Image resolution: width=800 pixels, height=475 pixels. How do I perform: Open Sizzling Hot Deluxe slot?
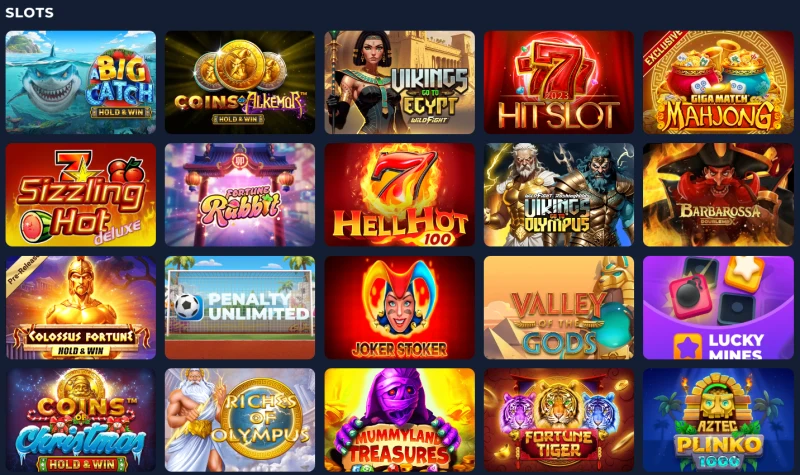click(81, 195)
